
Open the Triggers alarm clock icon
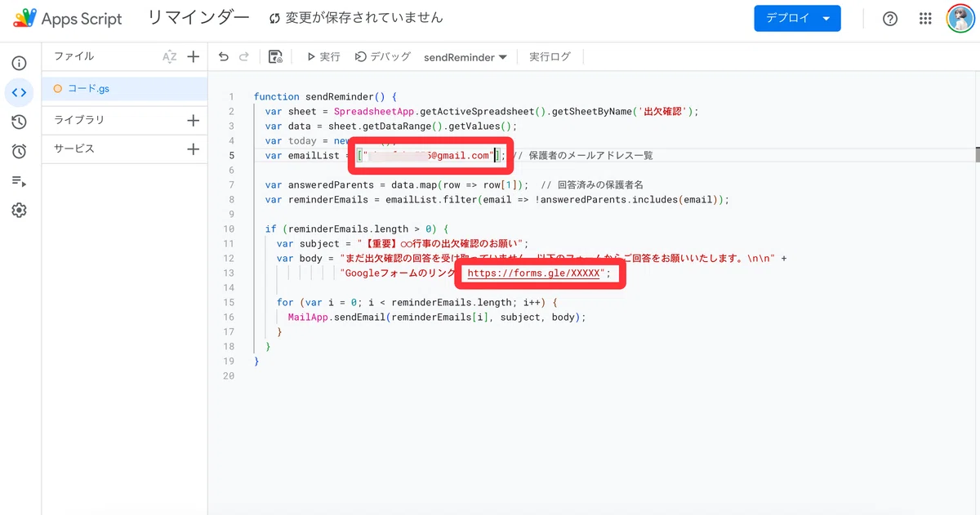point(20,151)
